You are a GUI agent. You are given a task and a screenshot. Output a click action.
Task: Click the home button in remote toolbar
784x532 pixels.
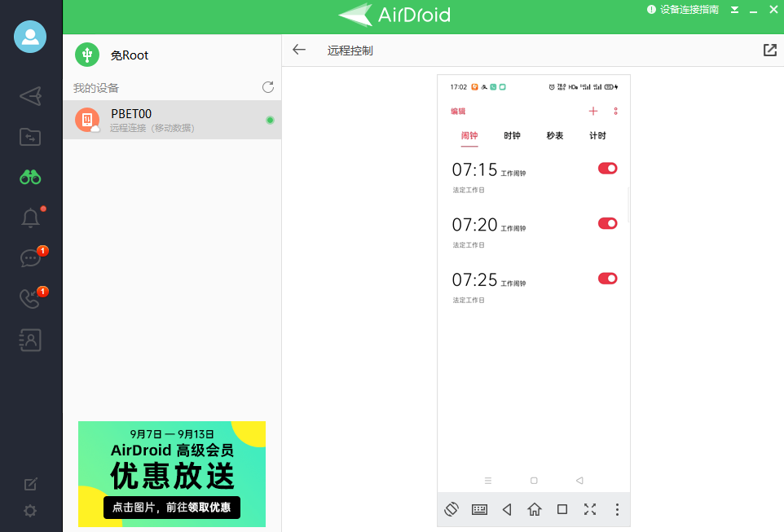[x=535, y=509]
